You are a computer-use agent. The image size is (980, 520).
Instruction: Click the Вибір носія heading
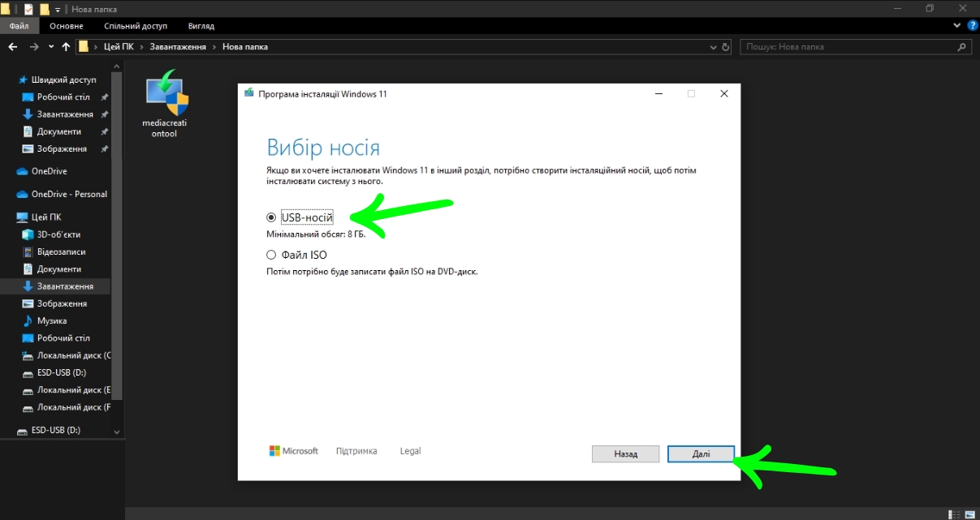coord(323,148)
